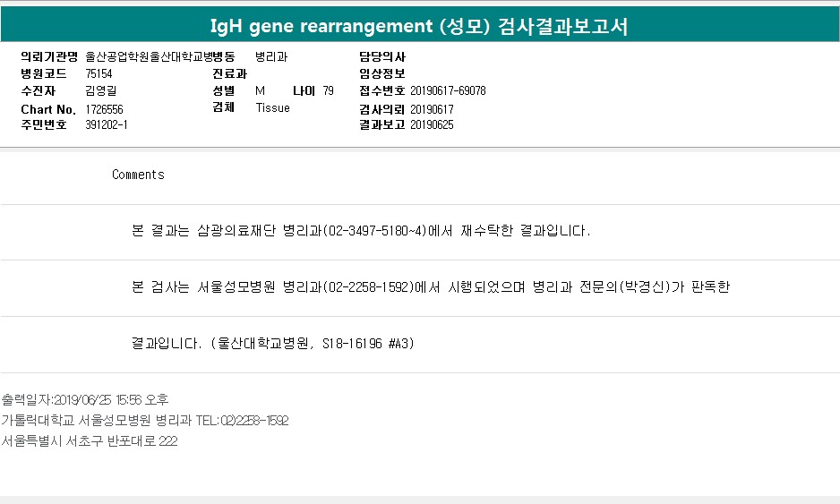The image size is (840, 504).
Task: Click the 의뢰기관명 label
Action: click(x=49, y=56)
